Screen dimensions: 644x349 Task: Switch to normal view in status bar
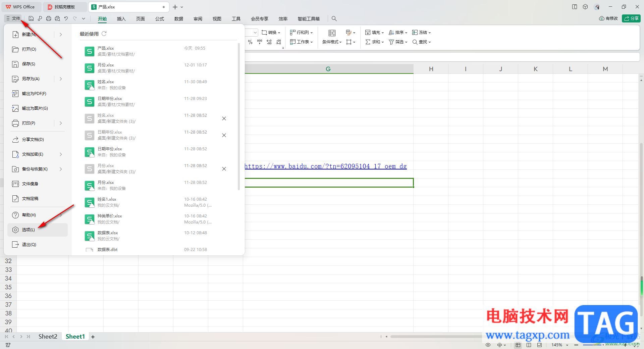[x=518, y=345]
